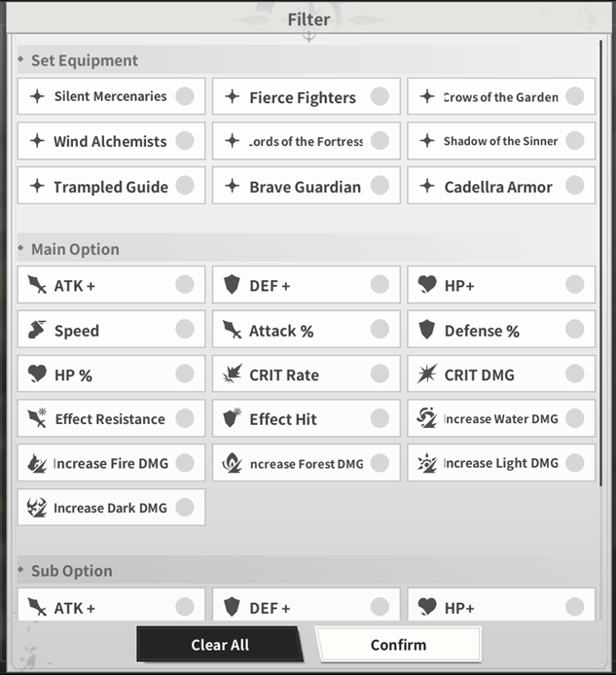616x675 pixels.
Task: Click the flame icon for Increase Fire DMG
Action: 37,463
